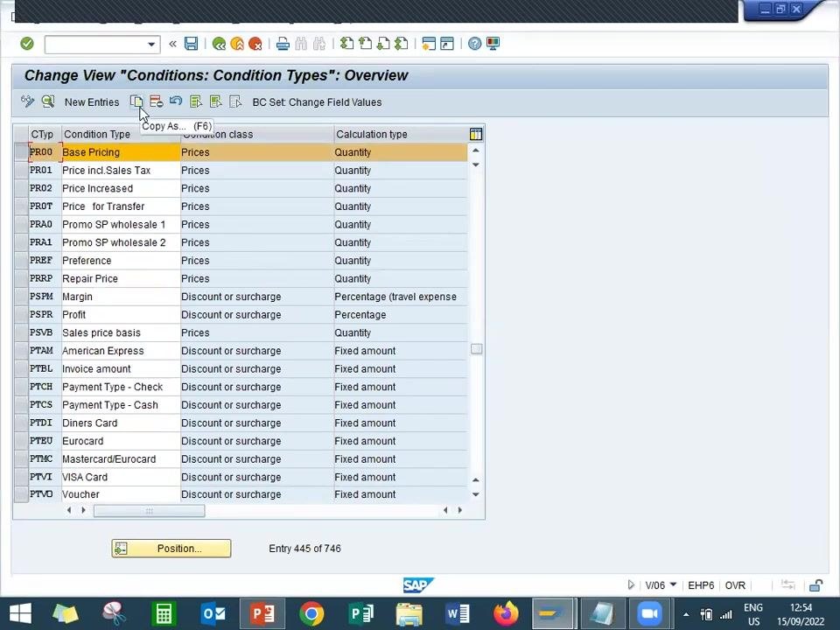Screen dimensions: 840x630
Task: Click the scroll-down arrow at the table bottom
Action: coord(476,494)
